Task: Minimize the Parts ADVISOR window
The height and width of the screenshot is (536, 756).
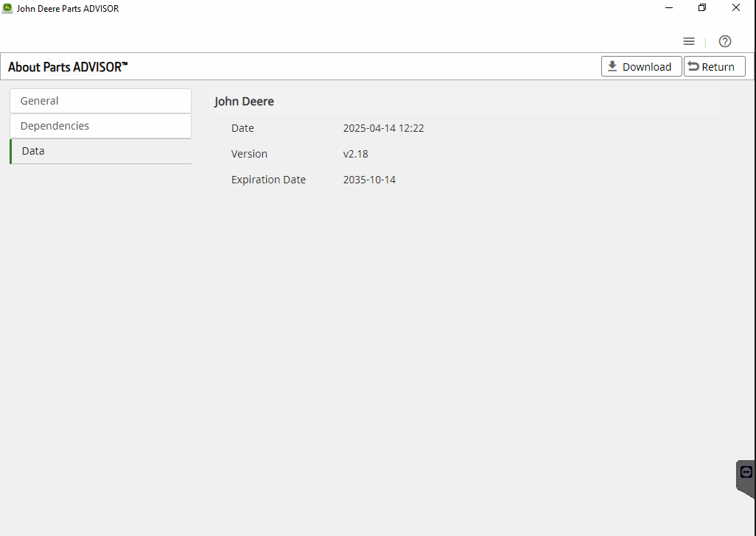Action: [669, 8]
